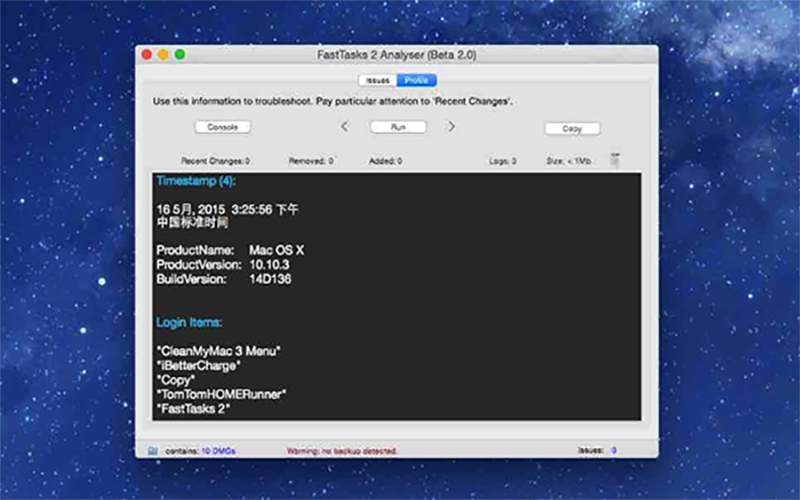Click the "CleanMyMac 3 Menu" login item
The width and height of the screenshot is (800, 500).
point(218,351)
